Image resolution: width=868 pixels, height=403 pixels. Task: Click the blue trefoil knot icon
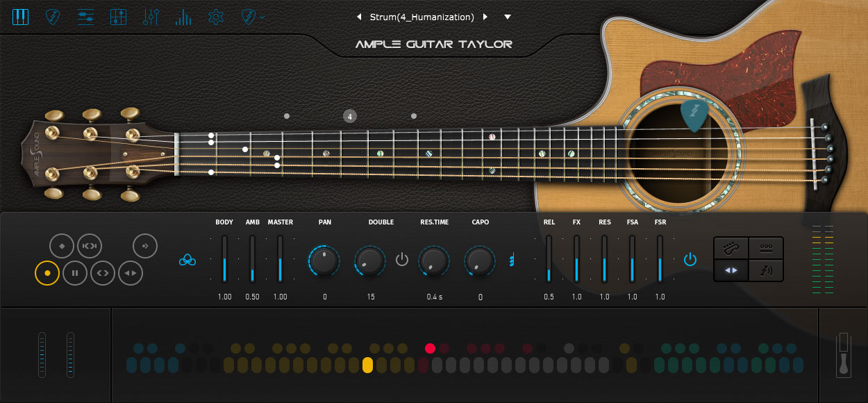pos(187,260)
